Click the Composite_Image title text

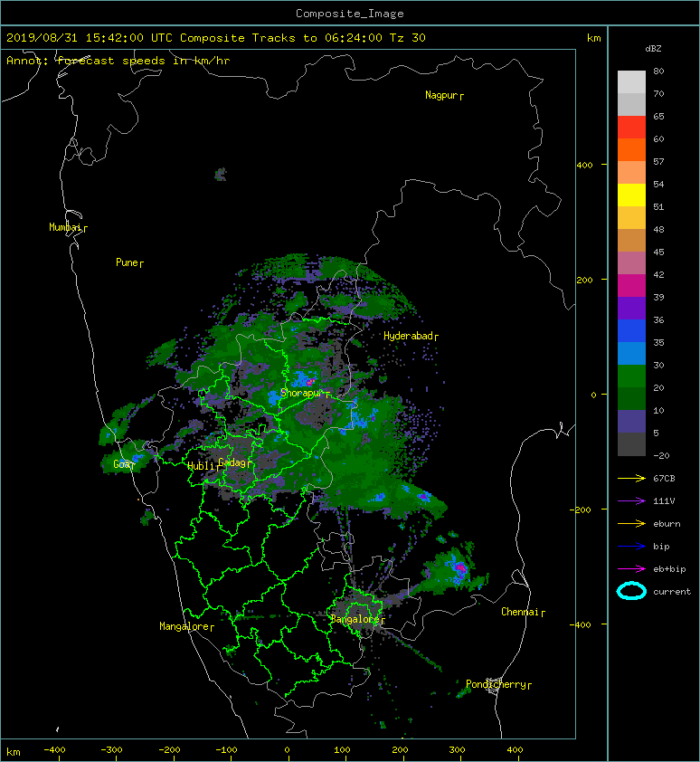tap(350, 14)
